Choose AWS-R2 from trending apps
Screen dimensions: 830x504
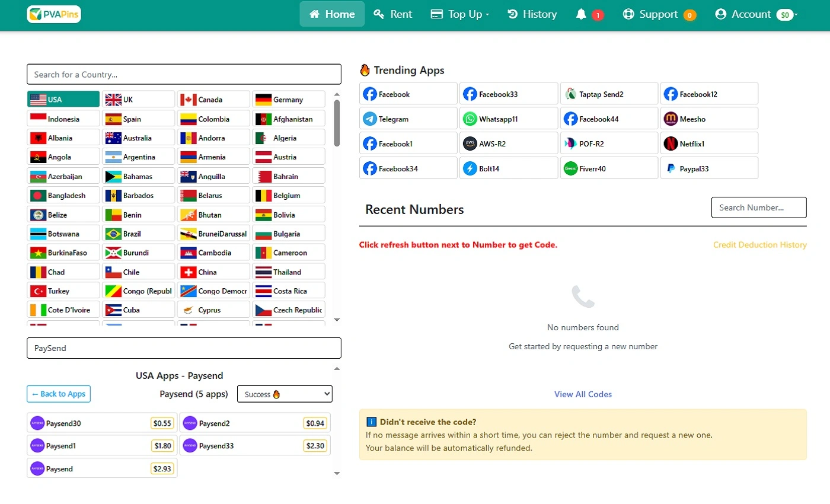pyautogui.click(x=509, y=143)
